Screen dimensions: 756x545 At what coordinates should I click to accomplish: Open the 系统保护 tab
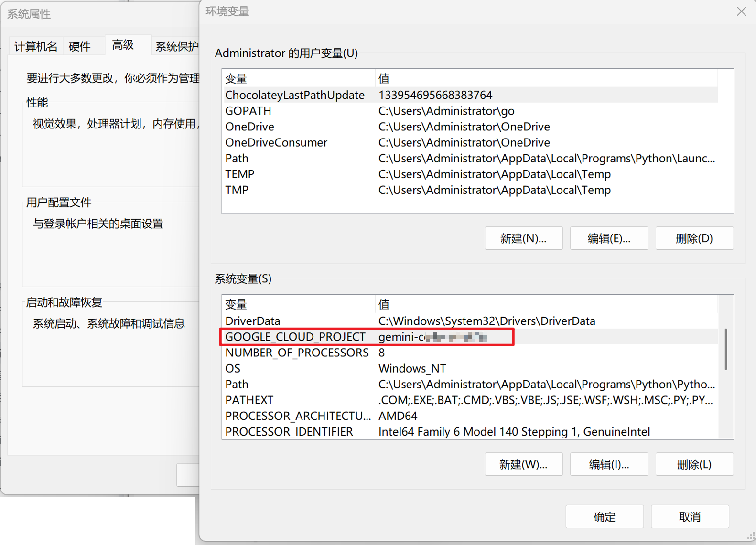176,46
